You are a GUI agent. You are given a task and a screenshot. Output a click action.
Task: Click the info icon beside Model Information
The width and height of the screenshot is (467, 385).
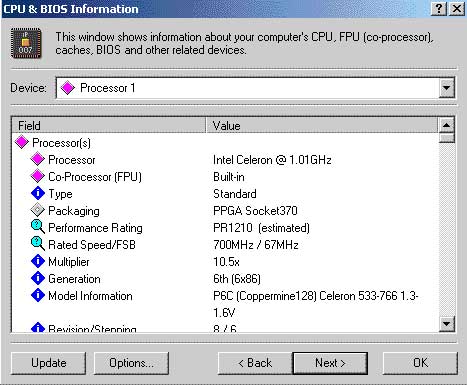tap(38, 296)
